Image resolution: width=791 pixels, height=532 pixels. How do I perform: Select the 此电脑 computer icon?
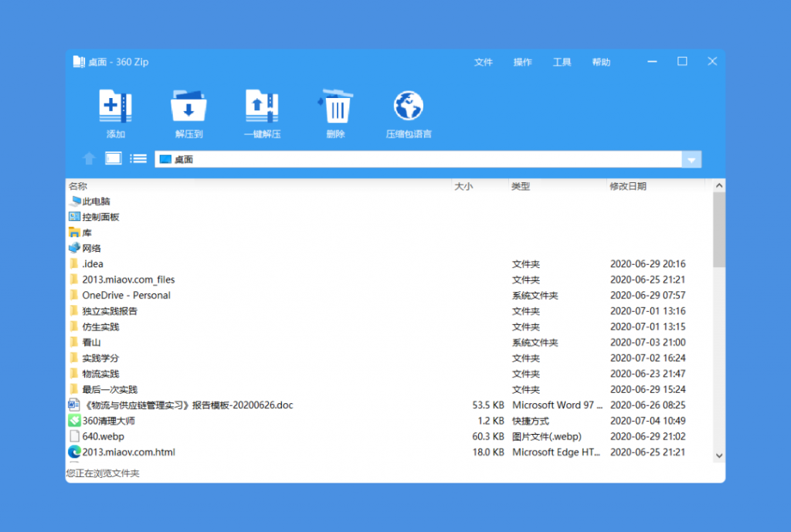tap(75, 202)
